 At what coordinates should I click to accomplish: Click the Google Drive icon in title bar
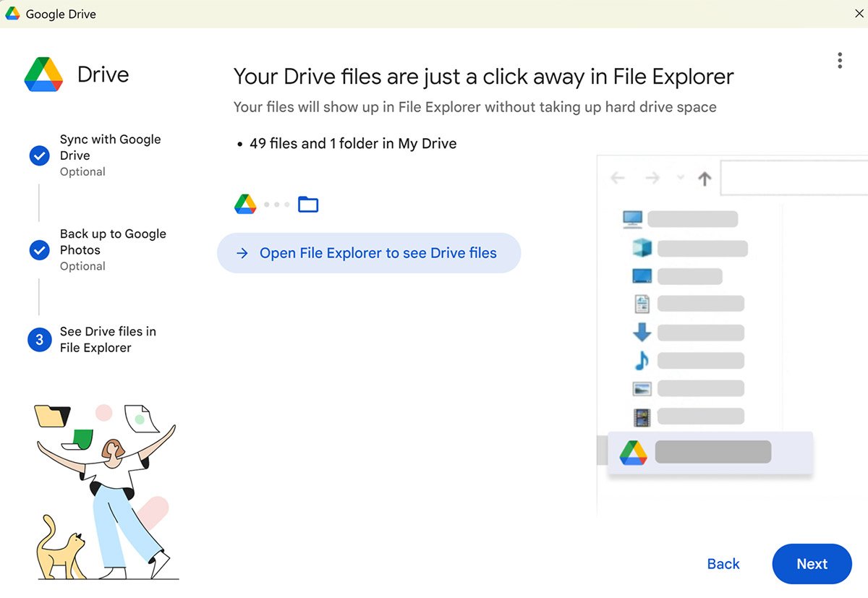pos(12,14)
